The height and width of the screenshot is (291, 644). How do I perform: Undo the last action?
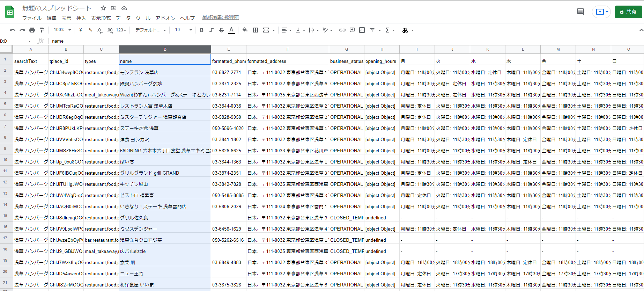click(x=13, y=30)
